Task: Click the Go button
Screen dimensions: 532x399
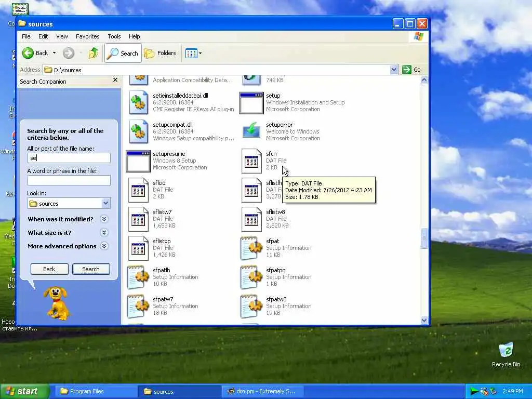Action: point(411,70)
